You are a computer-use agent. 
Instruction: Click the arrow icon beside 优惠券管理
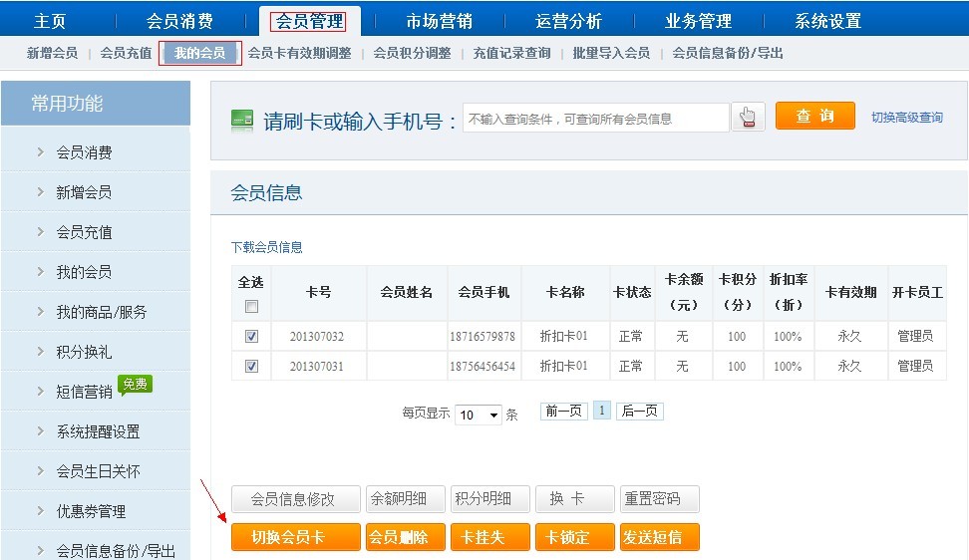click(x=40, y=511)
